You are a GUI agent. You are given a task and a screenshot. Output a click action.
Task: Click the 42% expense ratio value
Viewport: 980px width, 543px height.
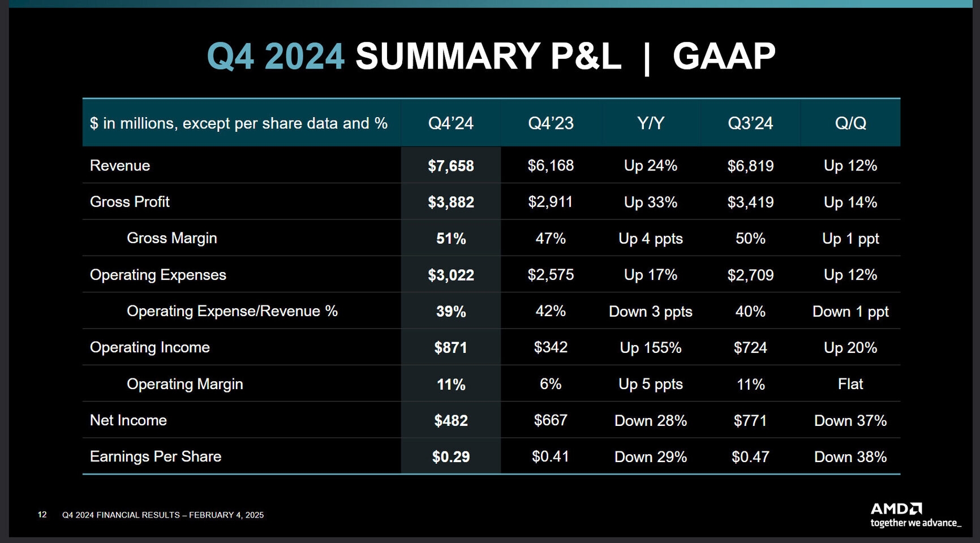pos(551,311)
